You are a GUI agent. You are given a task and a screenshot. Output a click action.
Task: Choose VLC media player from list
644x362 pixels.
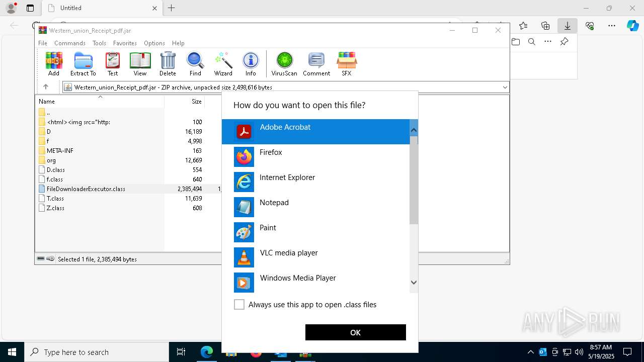click(x=316, y=257)
